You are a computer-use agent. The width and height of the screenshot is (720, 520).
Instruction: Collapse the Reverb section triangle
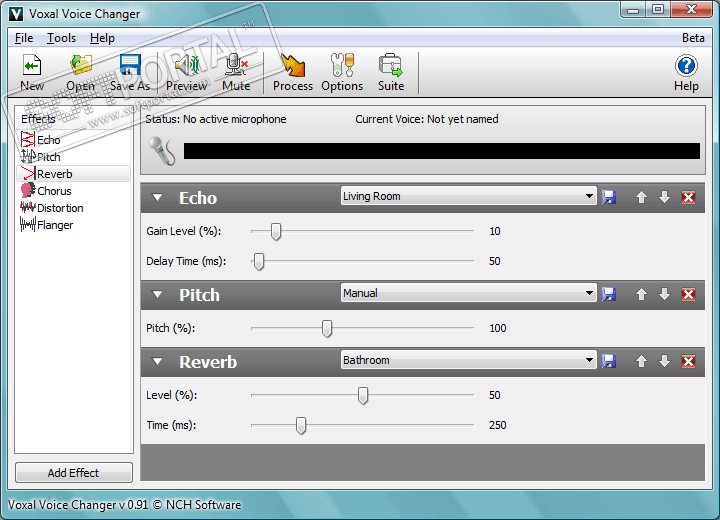pos(158,362)
